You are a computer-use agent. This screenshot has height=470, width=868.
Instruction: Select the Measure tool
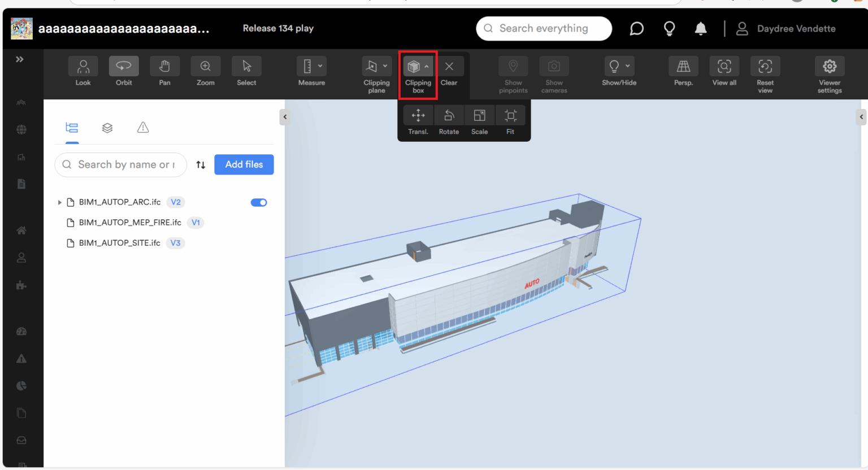309,66
